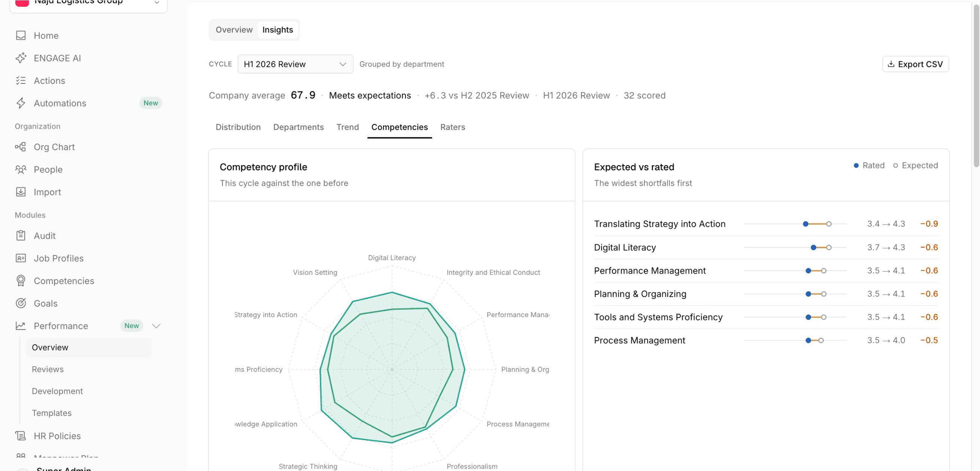980x471 pixels.
Task: Click Translating Strategy into Action rated dot
Action: (x=805, y=224)
